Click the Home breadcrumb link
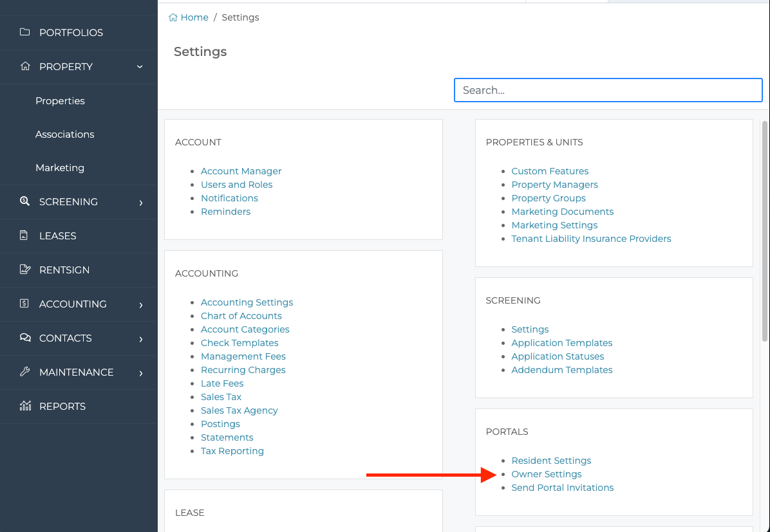 (x=194, y=17)
